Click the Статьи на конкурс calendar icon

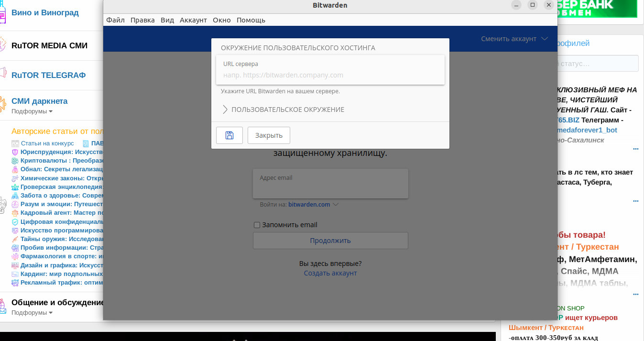(15, 143)
